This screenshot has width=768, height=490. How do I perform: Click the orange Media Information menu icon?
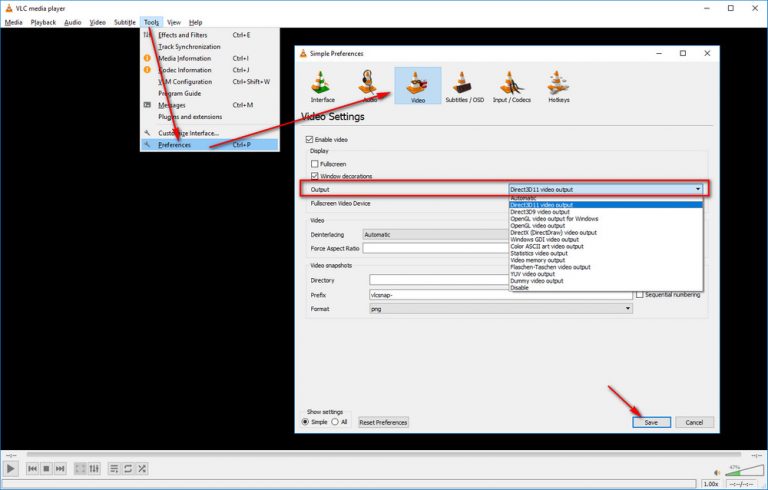(147, 58)
